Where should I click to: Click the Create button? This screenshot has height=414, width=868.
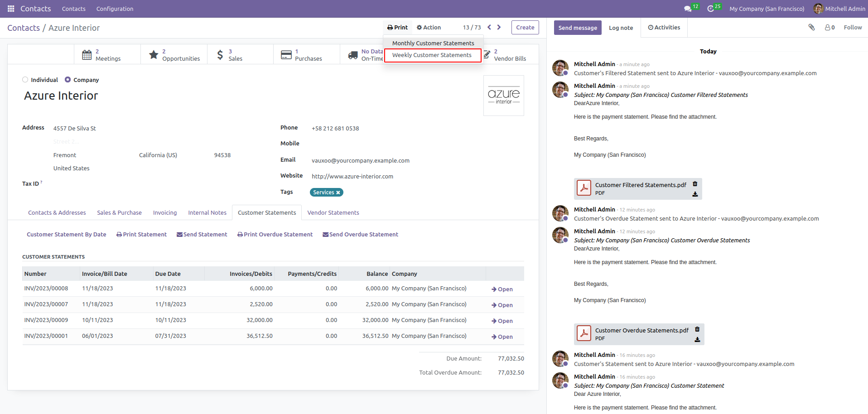(x=525, y=27)
